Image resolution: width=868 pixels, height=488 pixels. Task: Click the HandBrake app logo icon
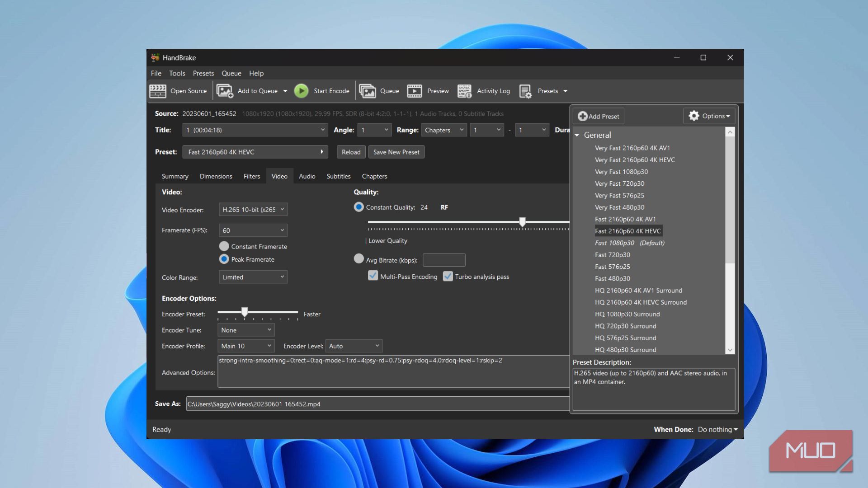[x=155, y=57]
